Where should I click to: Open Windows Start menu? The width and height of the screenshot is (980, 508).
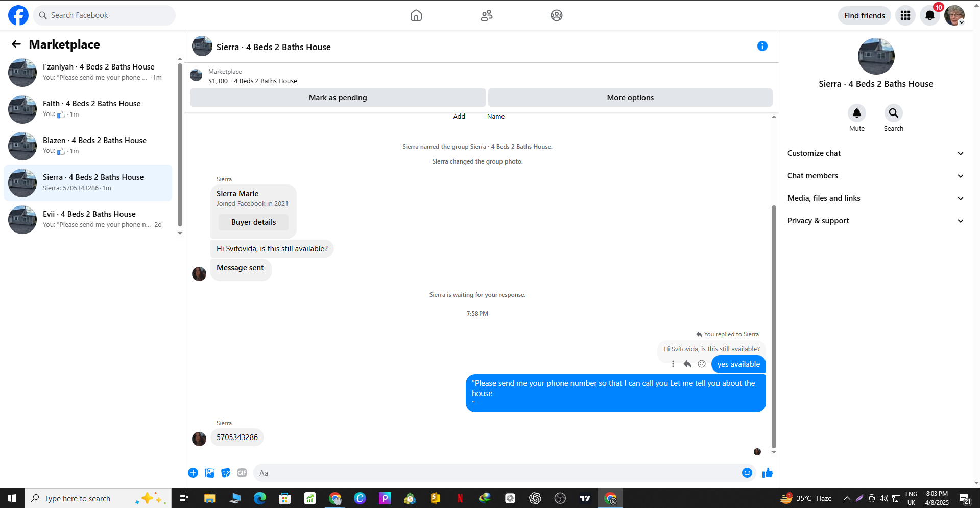click(12, 498)
